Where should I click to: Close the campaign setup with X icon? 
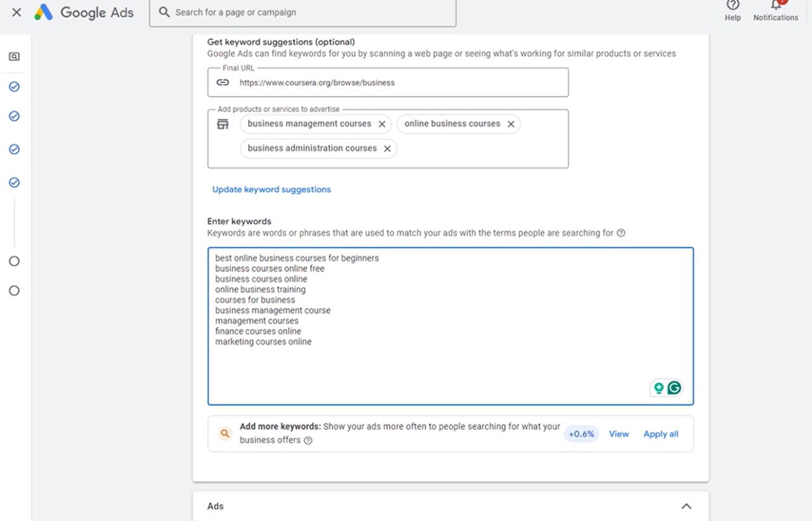click(x=17, y=12)
